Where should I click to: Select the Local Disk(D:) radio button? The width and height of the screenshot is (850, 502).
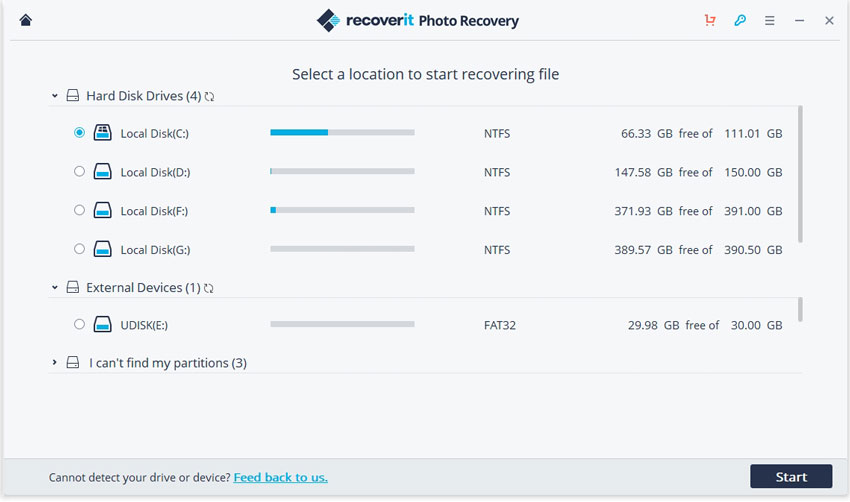pos(79,171)
